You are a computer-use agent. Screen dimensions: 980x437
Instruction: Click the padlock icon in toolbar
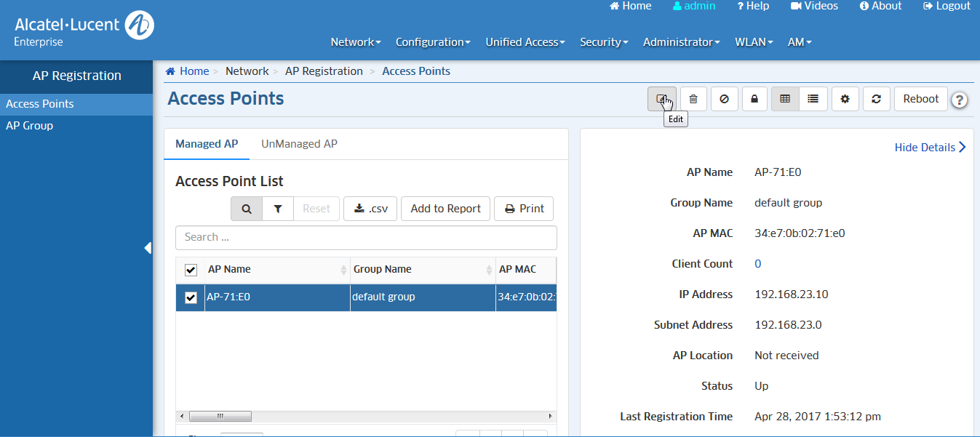pos(754,99)
